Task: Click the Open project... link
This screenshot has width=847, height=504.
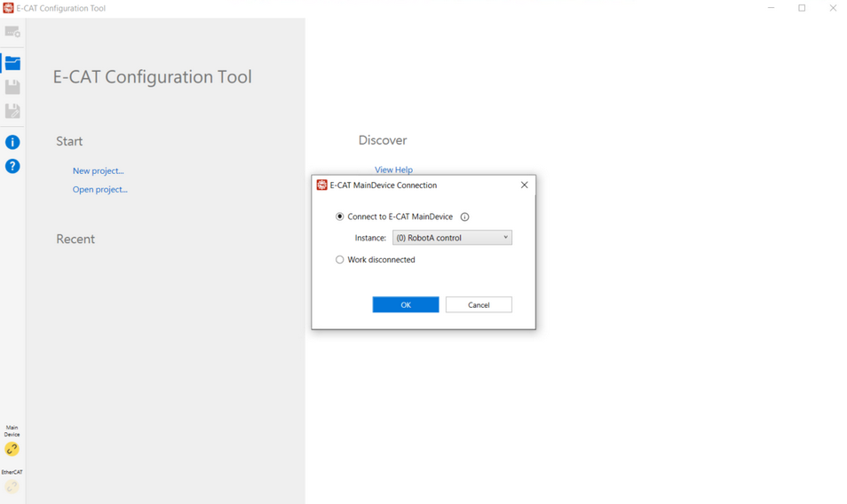Action: [x=99, y=189]
